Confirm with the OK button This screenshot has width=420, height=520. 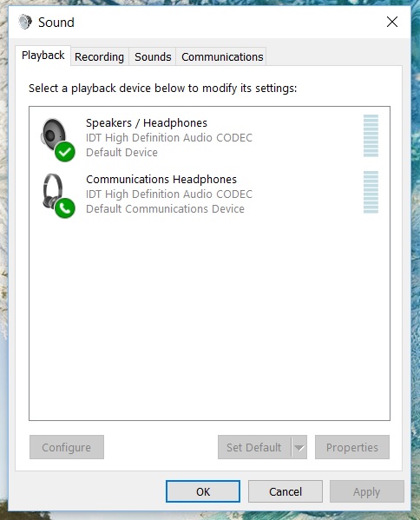203,491
